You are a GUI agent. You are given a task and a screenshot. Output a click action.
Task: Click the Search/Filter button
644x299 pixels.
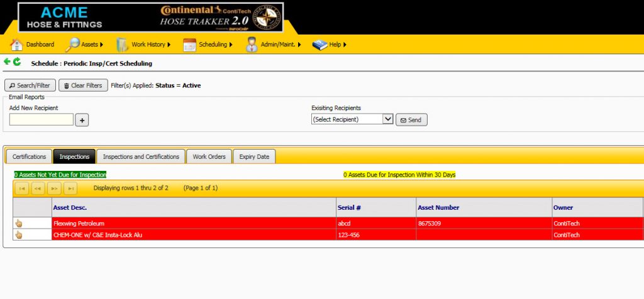tap(30, 85)
